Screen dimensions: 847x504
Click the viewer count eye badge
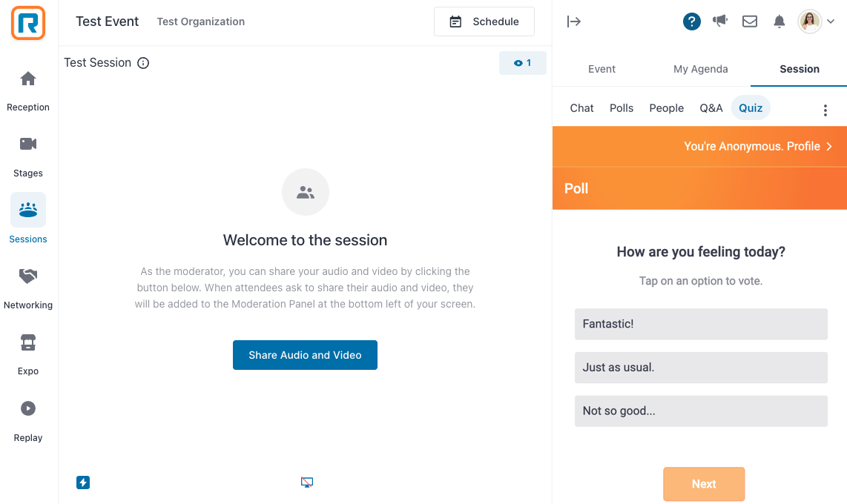(522, 63)
